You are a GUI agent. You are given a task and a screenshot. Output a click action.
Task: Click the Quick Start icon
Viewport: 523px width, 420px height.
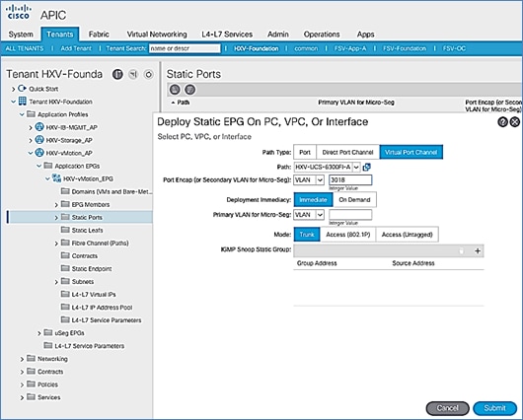(22, 89)
